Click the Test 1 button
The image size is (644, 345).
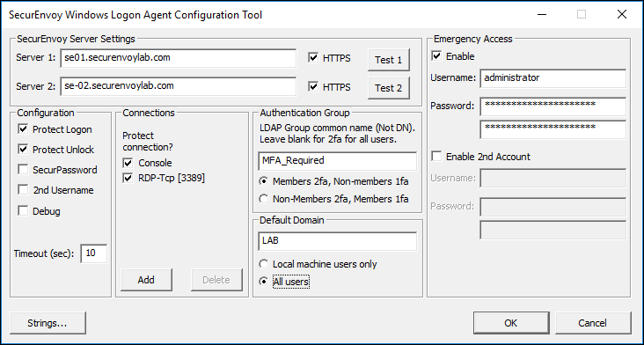click(x=389, y=60)
